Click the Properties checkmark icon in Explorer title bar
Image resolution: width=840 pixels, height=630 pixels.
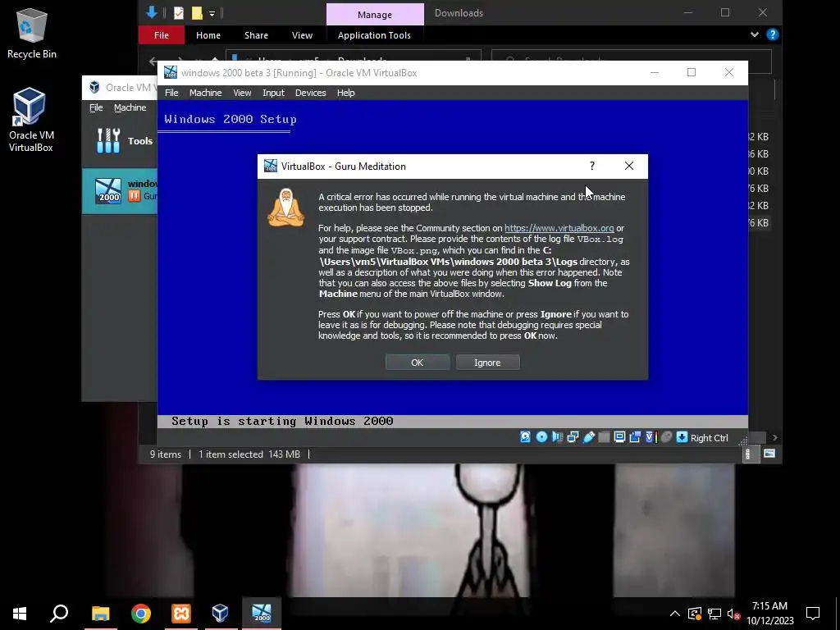178,13
